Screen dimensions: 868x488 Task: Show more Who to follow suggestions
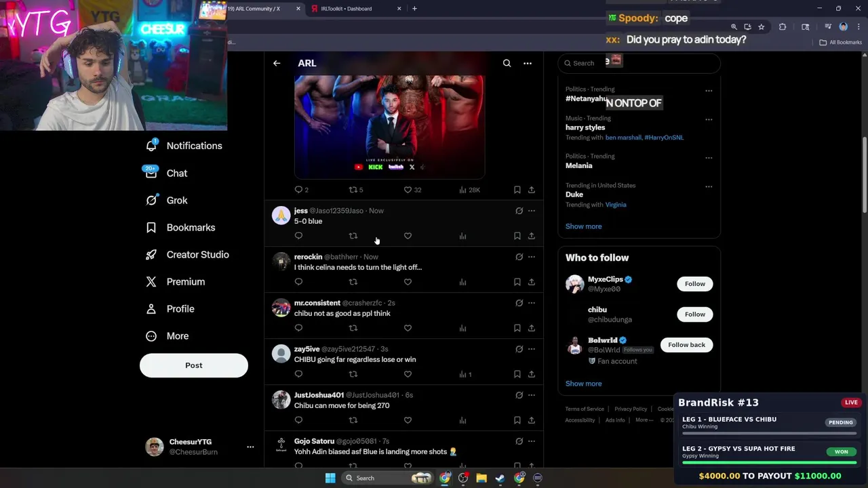click(583, 384)
